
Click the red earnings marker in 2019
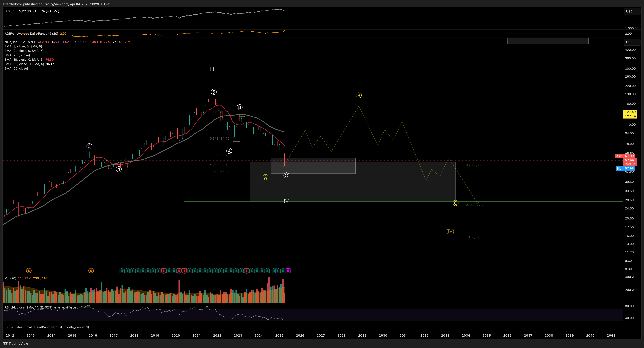tap(164, 271)
